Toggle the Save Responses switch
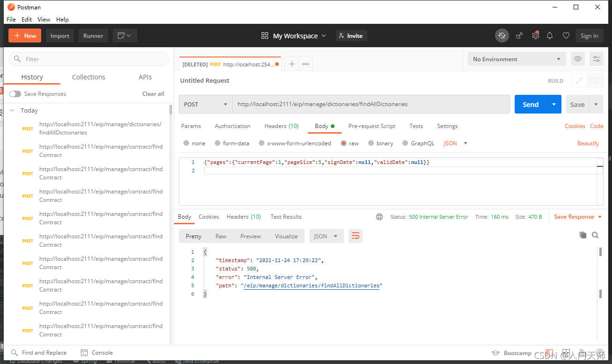The height and width of the screenshot is (364, 612). click(x=15, y=94)
